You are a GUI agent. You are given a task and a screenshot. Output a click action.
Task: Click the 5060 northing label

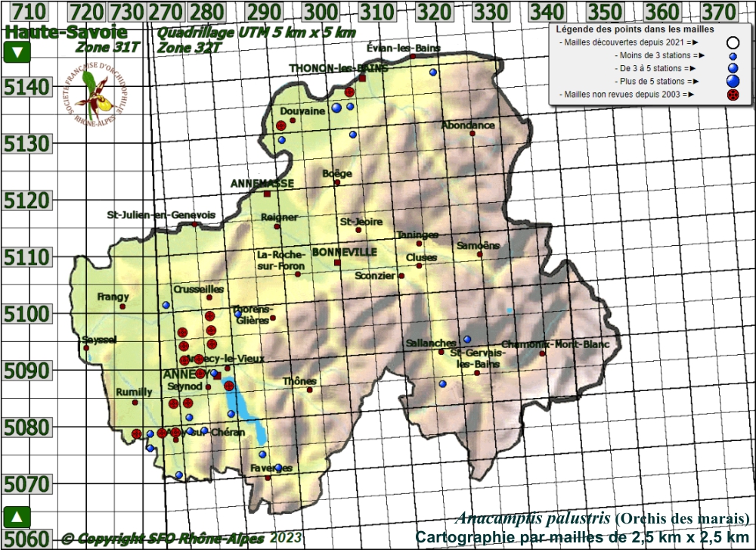point(26,539)
